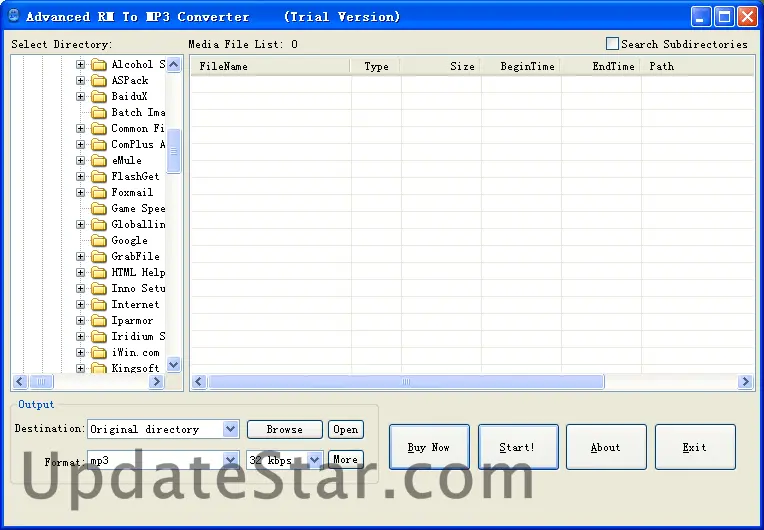Expand the Inno Setu tree node

tap(80, 288)
